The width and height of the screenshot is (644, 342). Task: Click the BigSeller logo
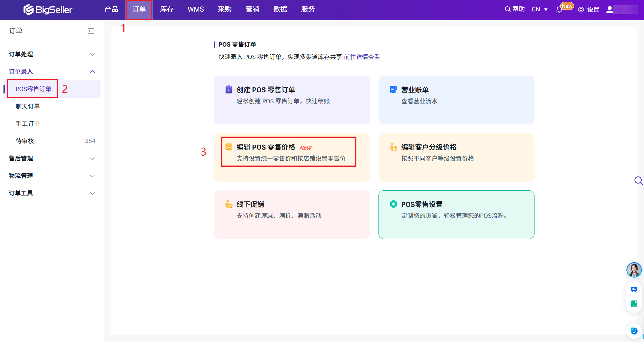(48, 10)
